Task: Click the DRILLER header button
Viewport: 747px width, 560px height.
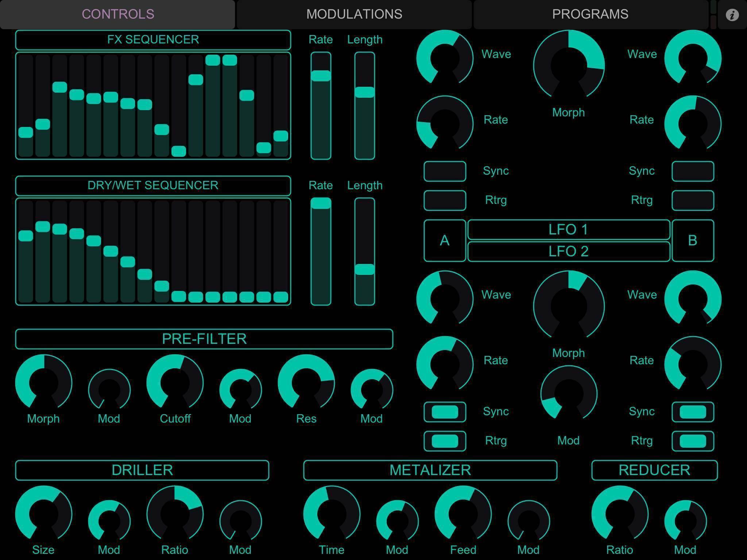Action: (142, 470)
